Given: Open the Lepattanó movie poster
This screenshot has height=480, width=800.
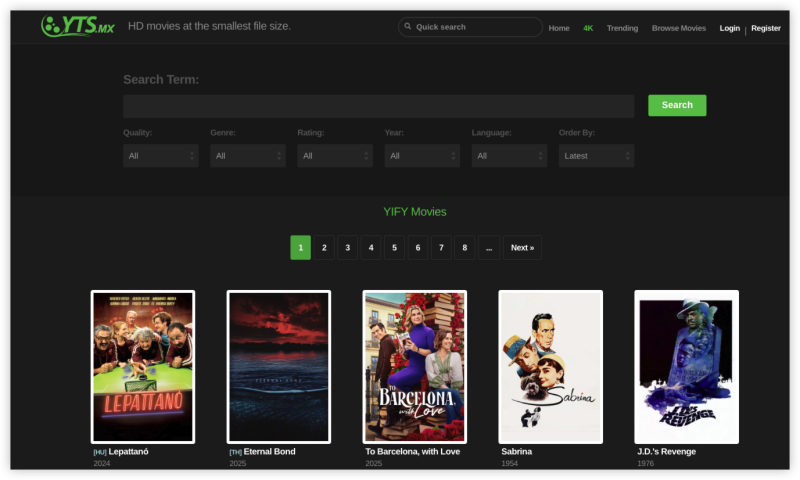Looking at the screenshot, I should [x=143, y=367].
